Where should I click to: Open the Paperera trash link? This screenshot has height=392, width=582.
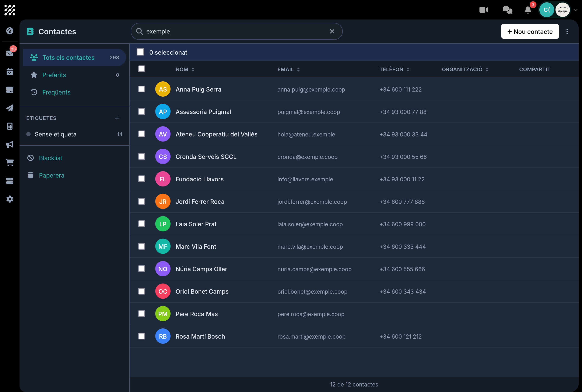[52, 175]
